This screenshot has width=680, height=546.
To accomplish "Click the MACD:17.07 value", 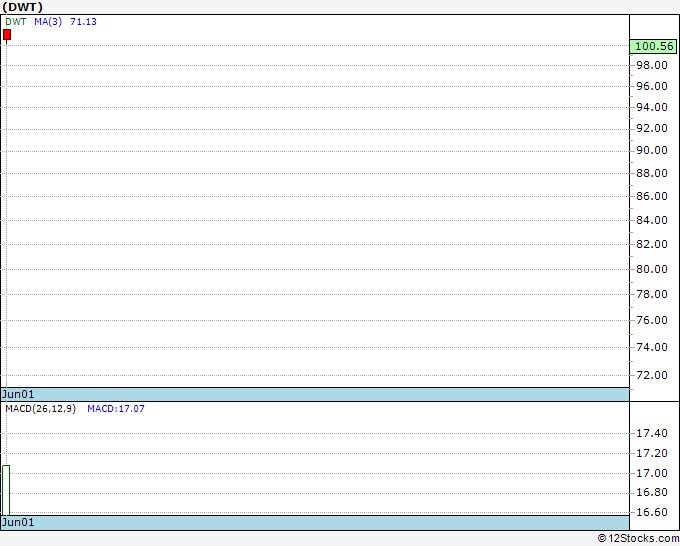I will point(116,409).
